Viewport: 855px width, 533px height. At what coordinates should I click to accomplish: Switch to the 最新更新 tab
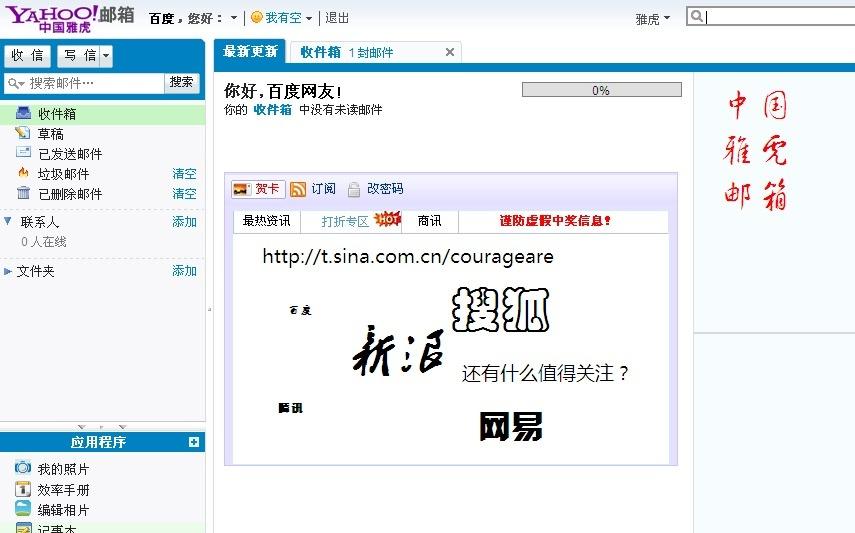pyautogui.click(x=250, y=52)
